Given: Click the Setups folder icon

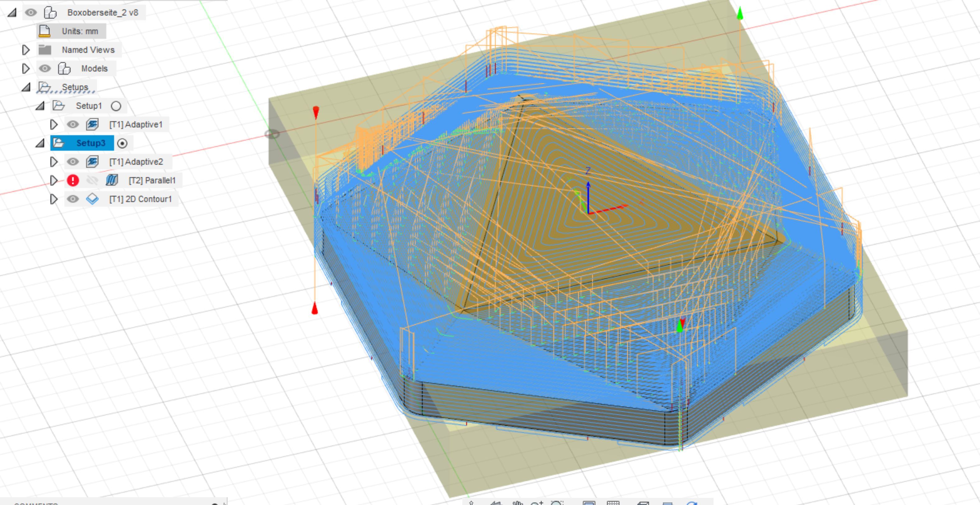Looking at the screenshot, I should click(x=44, y=87).
